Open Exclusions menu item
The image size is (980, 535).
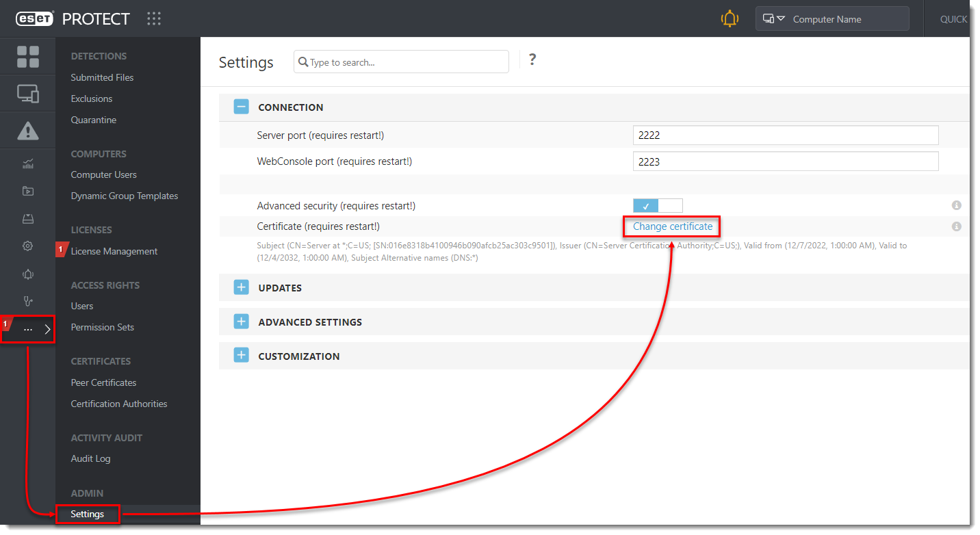(x=92, y=99)
